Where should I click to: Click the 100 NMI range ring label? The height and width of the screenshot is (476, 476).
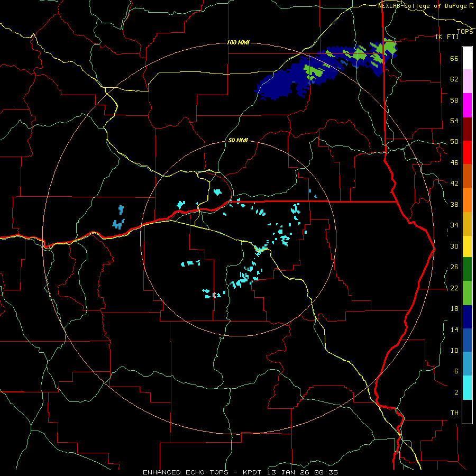click(238, 42)
